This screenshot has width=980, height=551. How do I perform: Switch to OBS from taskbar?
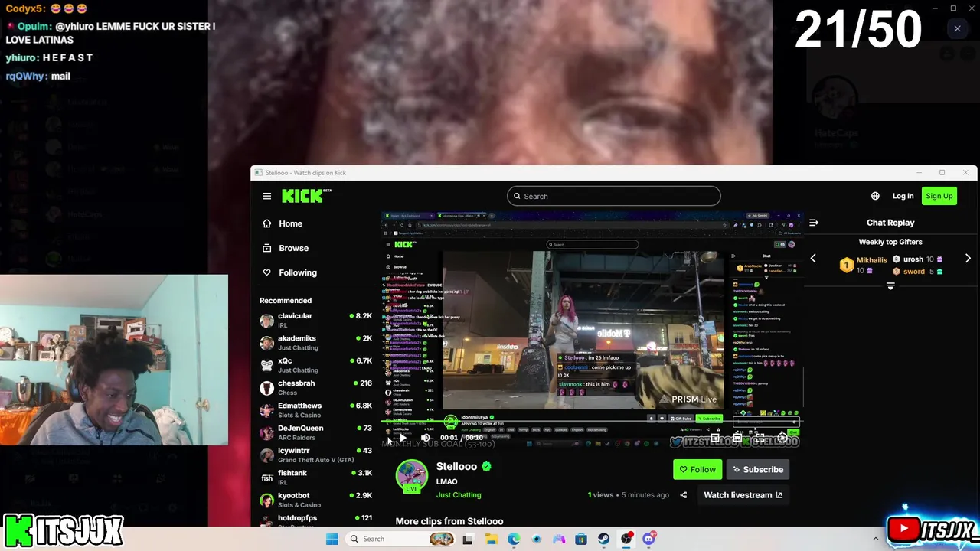(626, 539)
